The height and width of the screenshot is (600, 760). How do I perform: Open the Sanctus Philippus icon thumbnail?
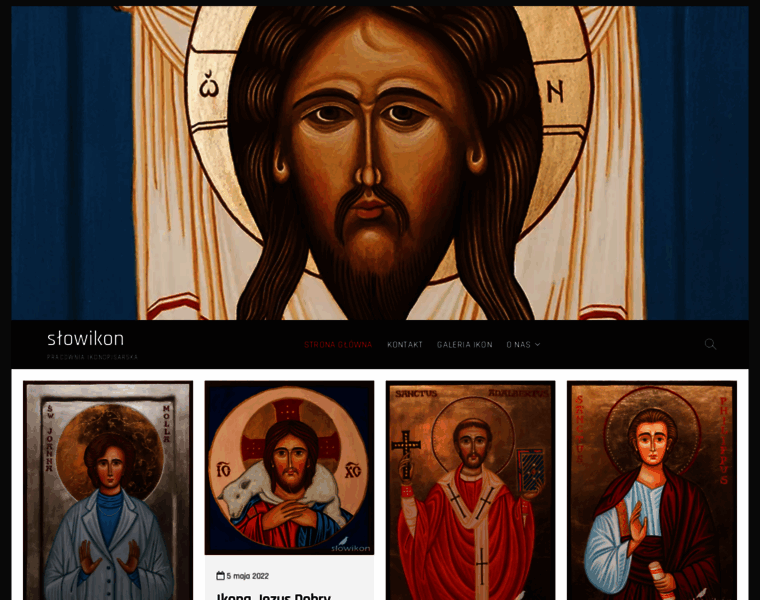(x=652, y=490)
